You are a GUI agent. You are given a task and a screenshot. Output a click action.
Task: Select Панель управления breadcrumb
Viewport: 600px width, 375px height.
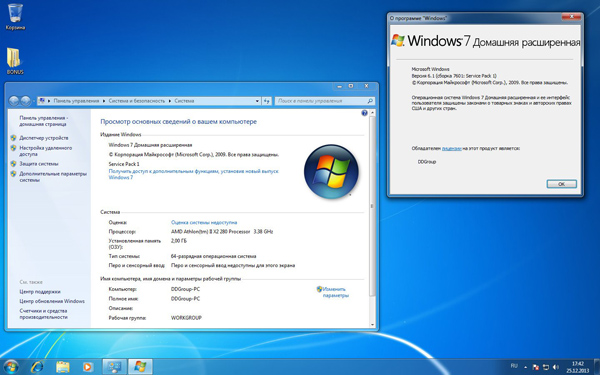coord(76,101)
